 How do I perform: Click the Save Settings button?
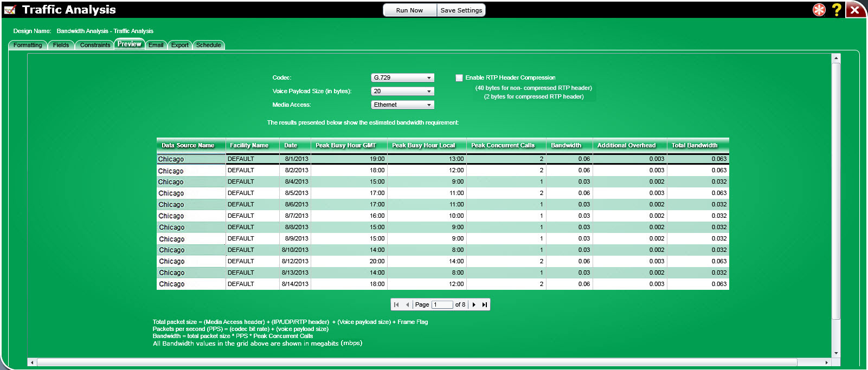[461, 10]
